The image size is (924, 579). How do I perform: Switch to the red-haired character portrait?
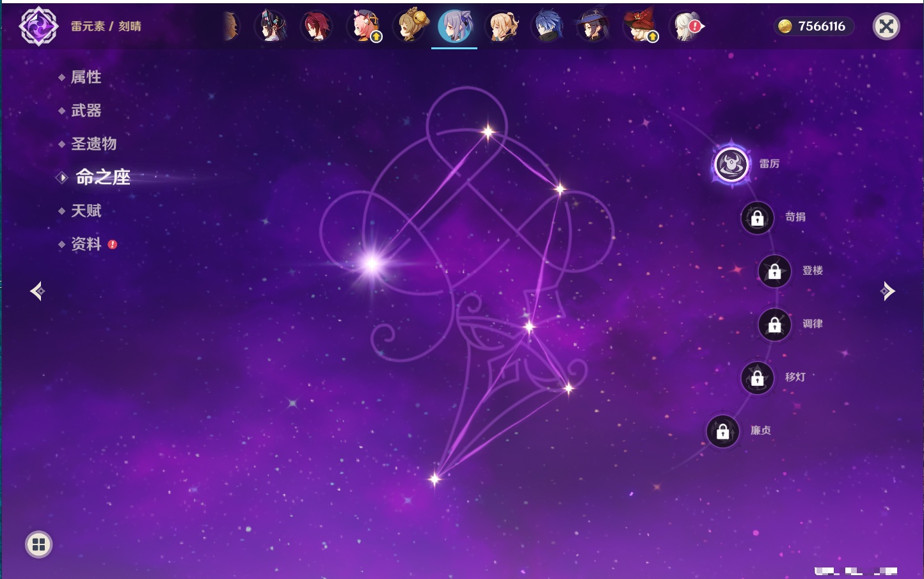pos(316,26)
